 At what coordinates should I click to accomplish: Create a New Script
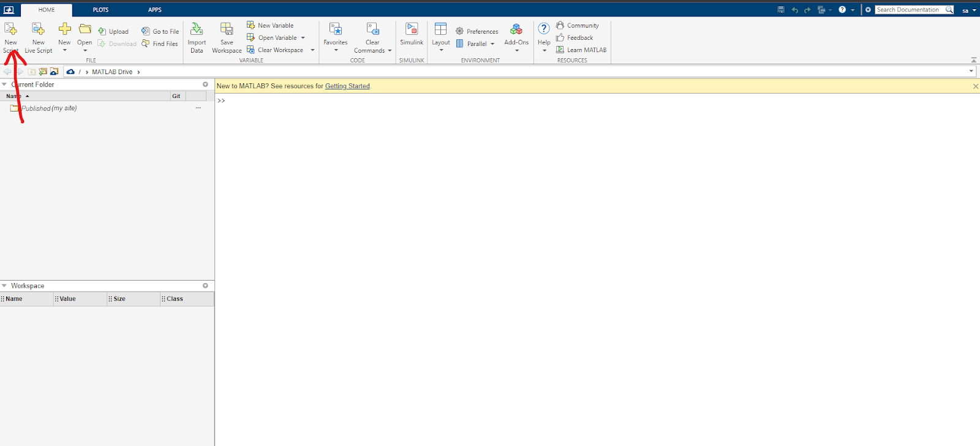(x=10, y=38)
